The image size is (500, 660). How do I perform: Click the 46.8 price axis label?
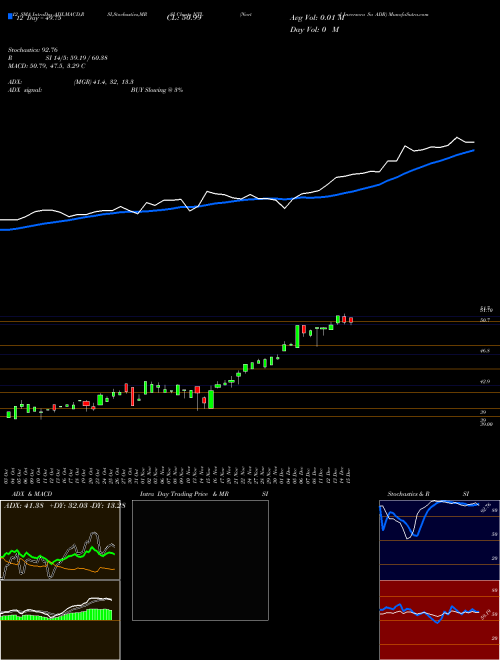[x=485, y=350]
